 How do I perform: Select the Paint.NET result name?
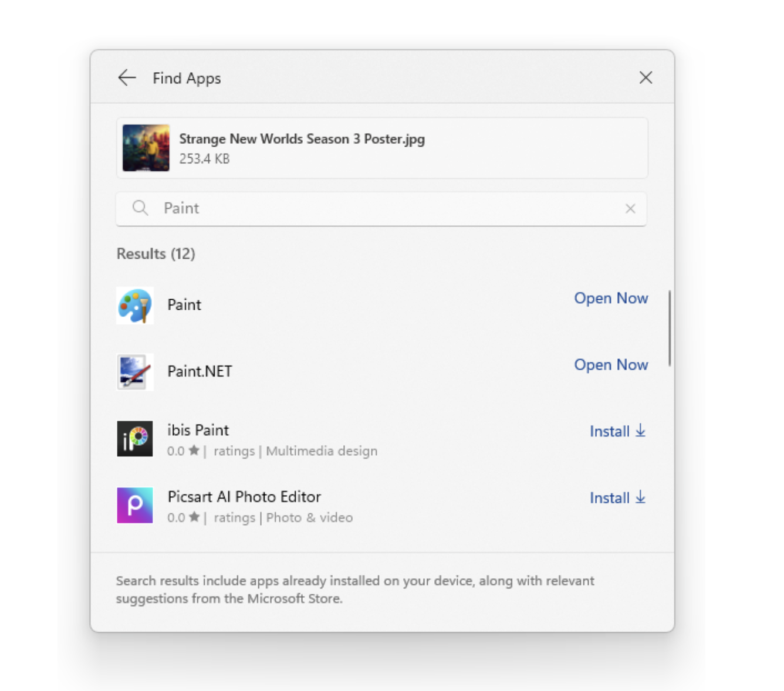point(200,371)
